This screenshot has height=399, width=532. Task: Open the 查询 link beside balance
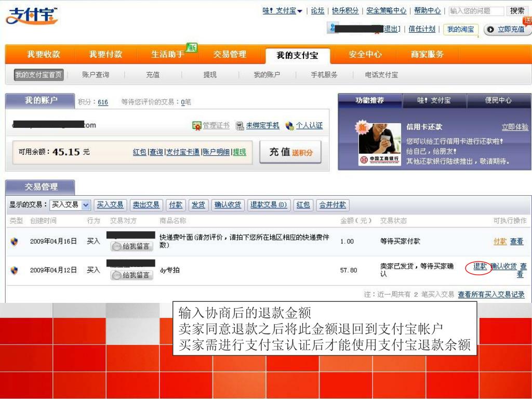pos(156,152)
